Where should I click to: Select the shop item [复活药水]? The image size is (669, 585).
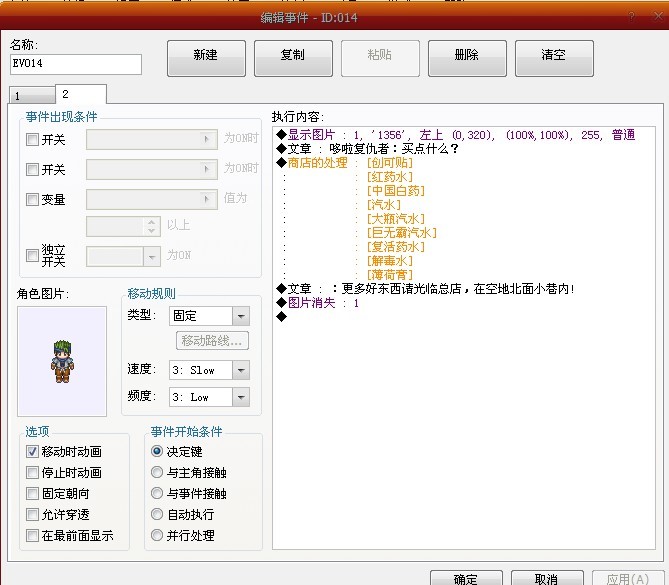coord(396,247)
